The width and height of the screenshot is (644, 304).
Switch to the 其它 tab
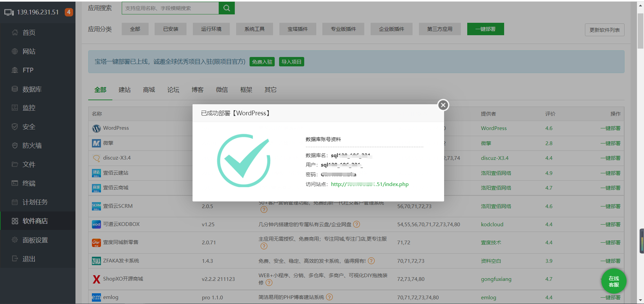coord(270,90)
